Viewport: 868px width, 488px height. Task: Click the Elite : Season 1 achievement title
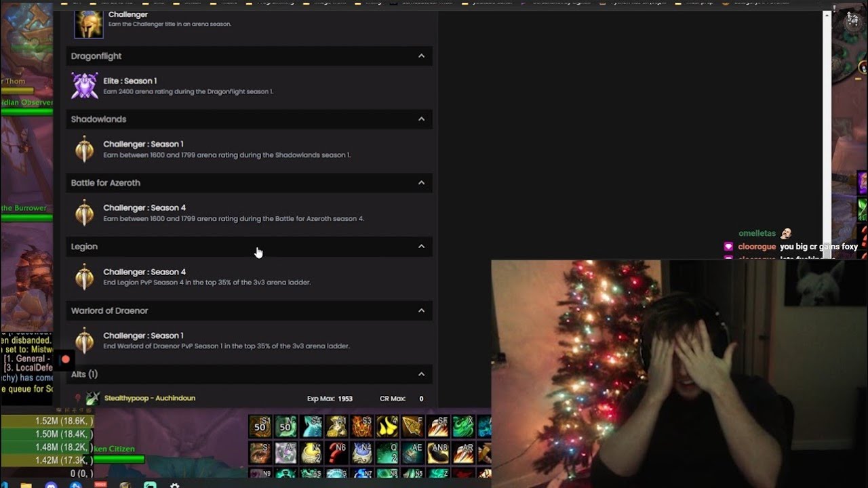point(130,81)
